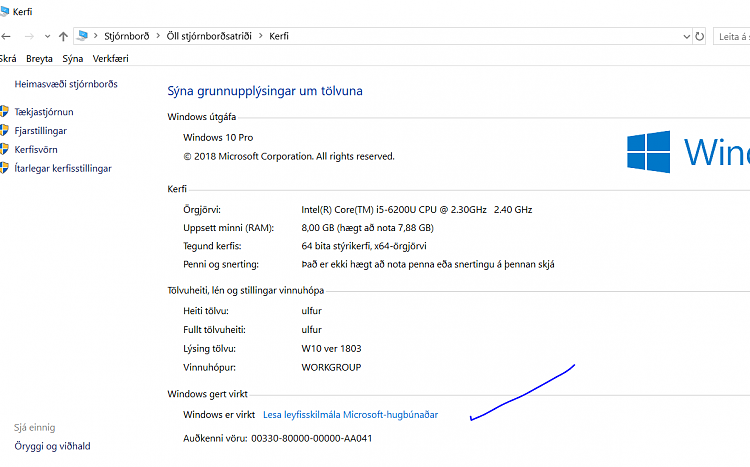Click the 8,00 GB RAM value
Image resolution: width=750 pixels, height=467 pixels.
[367, 228]
